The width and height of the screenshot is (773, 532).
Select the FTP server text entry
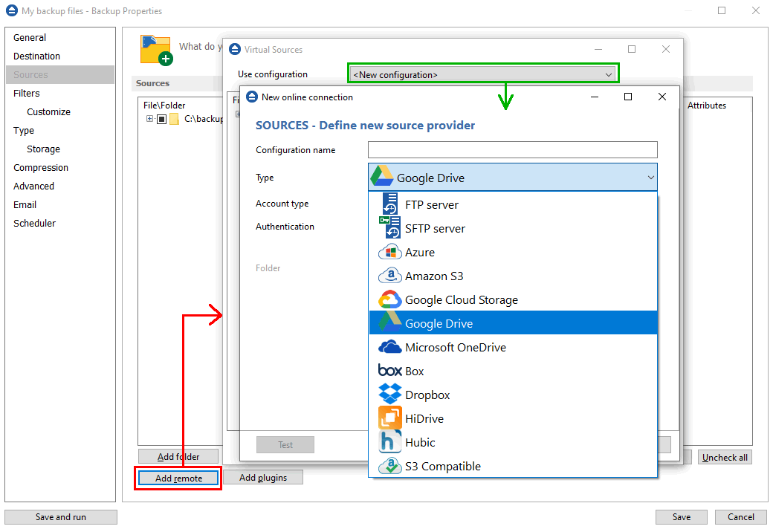coord(431,204)
